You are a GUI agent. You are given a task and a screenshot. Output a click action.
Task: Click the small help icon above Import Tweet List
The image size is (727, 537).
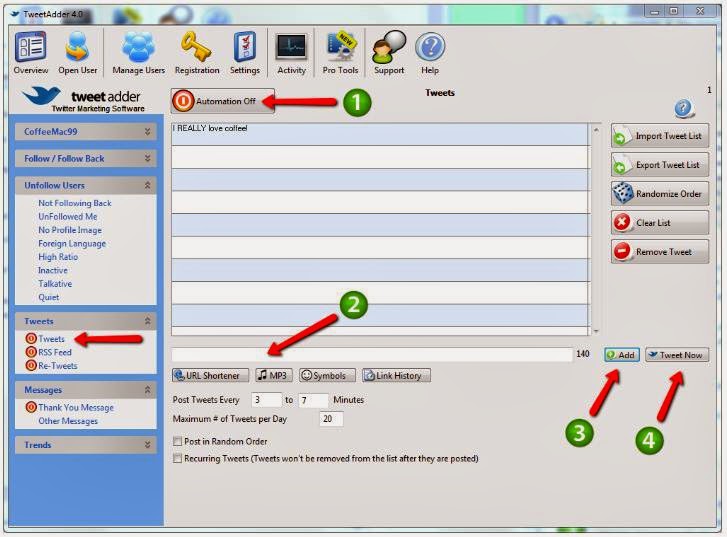click(684, 109)
